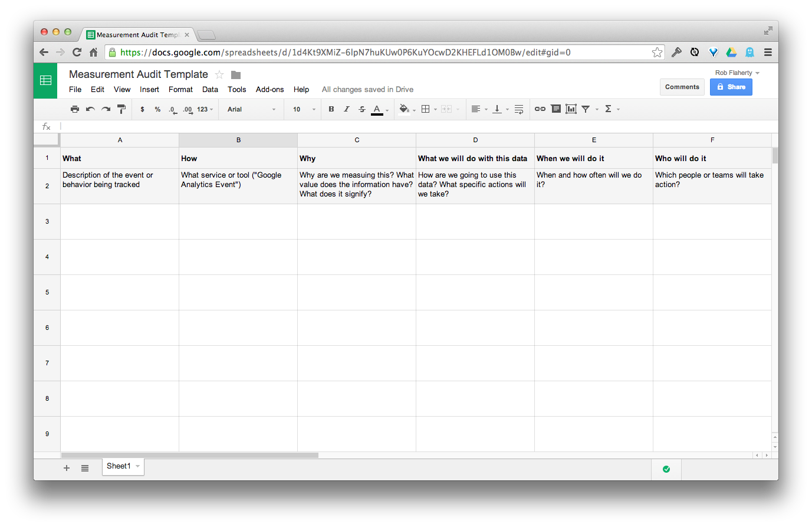Viewport: 812px width, 527px height.
Task: Decrease decimal places
Action: point(173,110)
